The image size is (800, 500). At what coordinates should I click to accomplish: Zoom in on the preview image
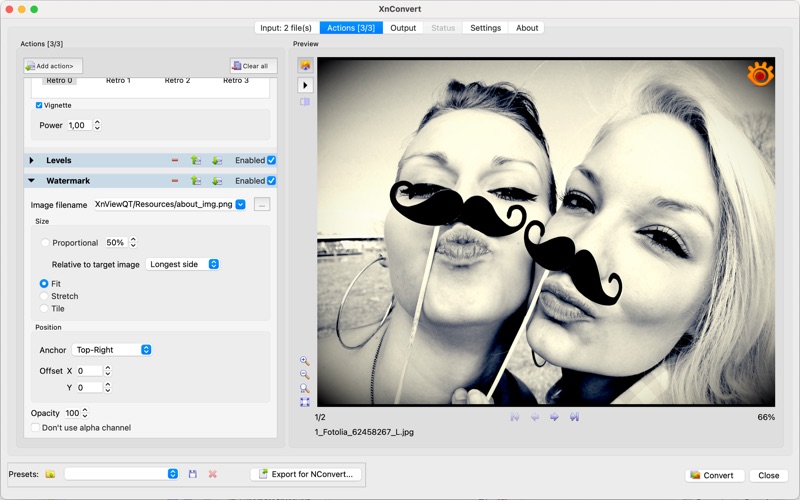point(305,361)
